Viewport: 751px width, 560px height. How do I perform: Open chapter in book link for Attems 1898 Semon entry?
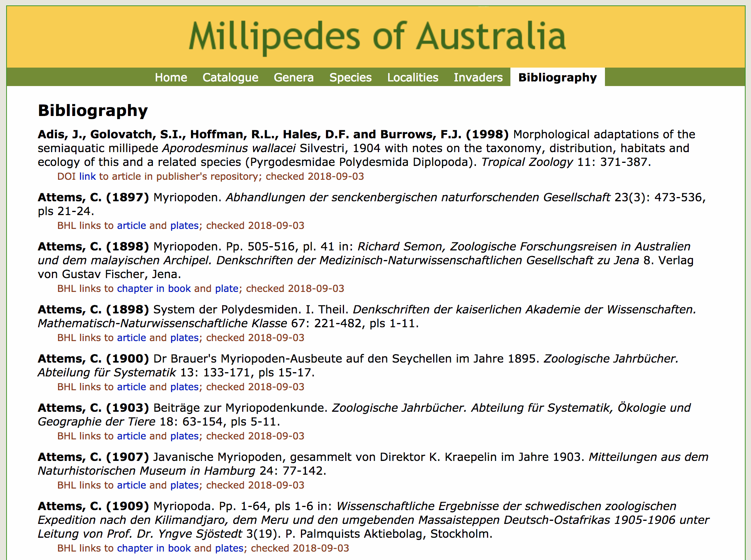point(154,288)
